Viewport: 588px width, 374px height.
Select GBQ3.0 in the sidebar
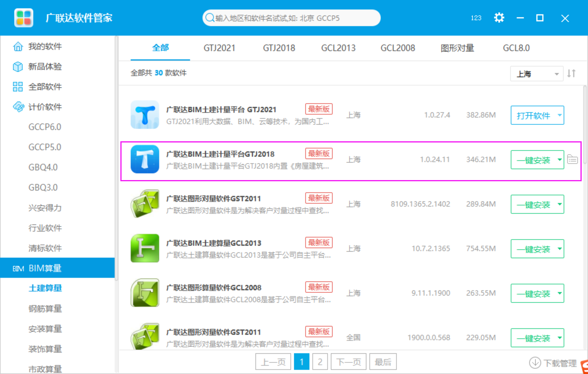tap(43, 188)
